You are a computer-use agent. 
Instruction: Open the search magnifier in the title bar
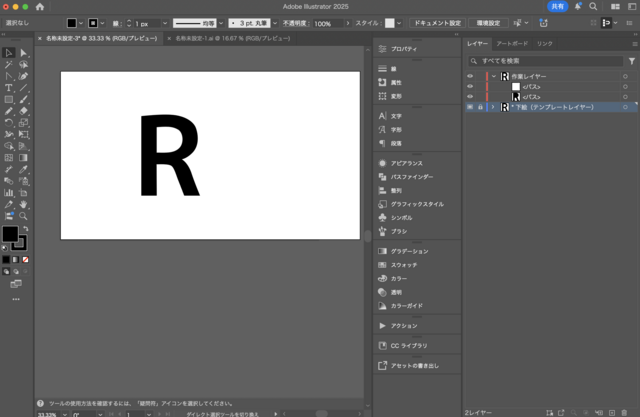click(593, 7)
